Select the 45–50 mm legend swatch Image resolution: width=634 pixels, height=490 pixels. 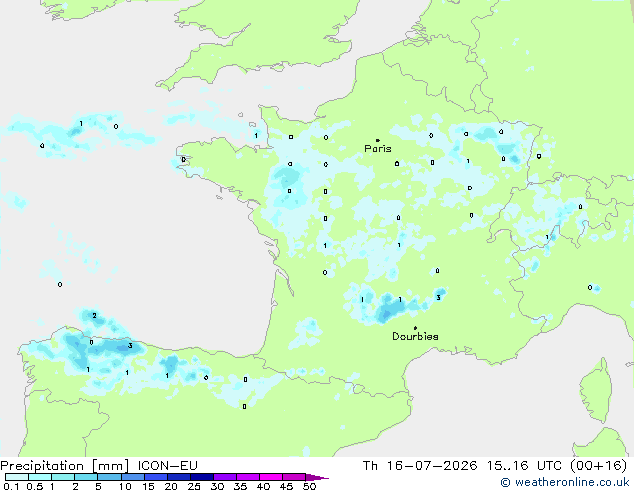(294, 477)
